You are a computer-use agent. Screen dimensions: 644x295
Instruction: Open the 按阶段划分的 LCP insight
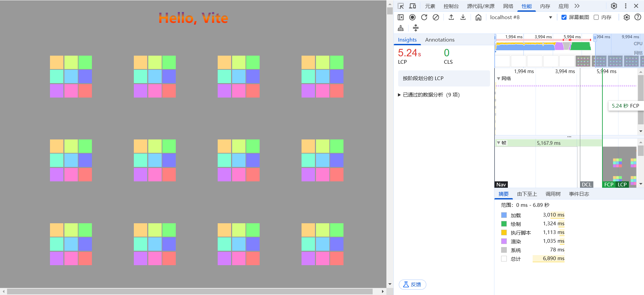coord(444,78)
